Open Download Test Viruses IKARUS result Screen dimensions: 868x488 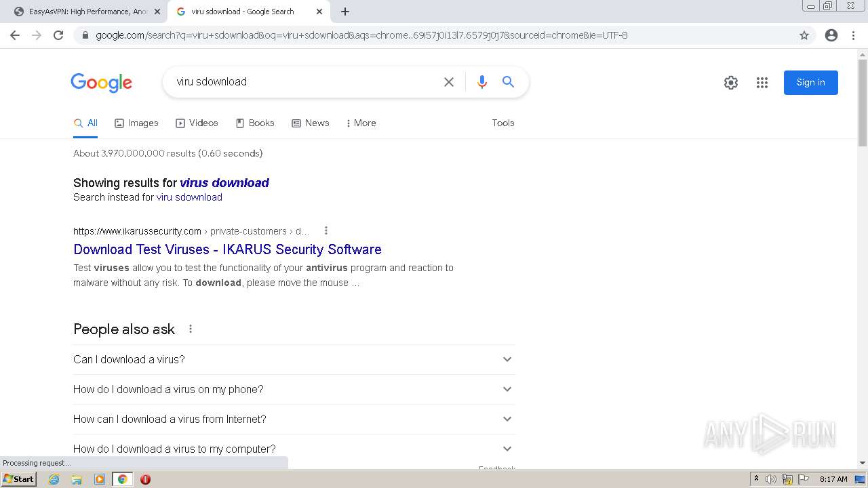(x=227, y=249)
